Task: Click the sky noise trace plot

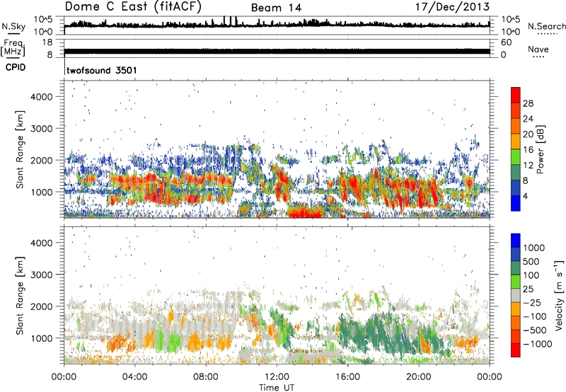Action: click(277, 24)
